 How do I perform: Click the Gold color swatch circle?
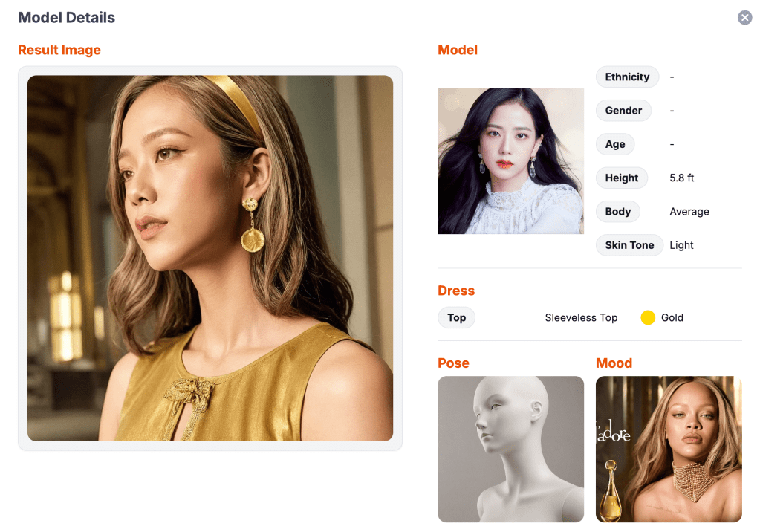click(648, 318)
